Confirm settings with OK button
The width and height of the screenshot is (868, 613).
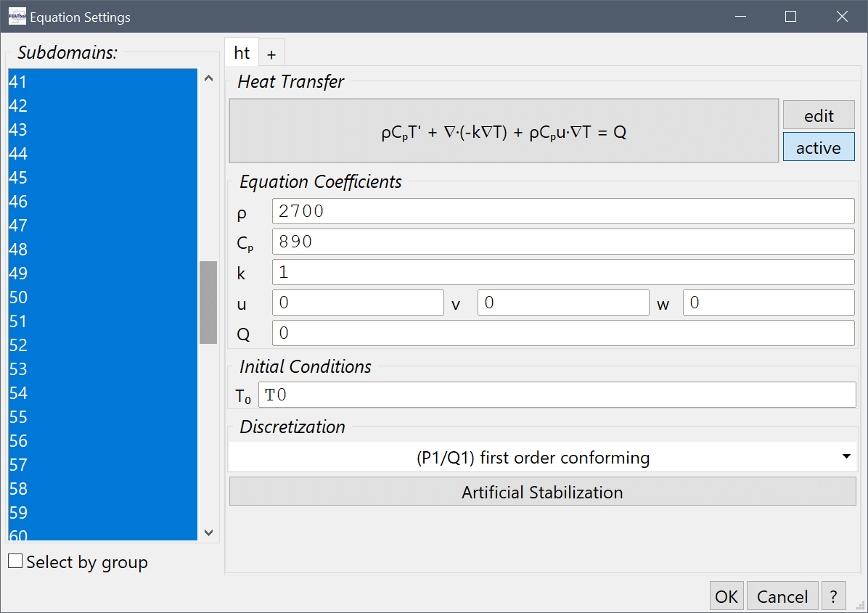coord(726,596)
